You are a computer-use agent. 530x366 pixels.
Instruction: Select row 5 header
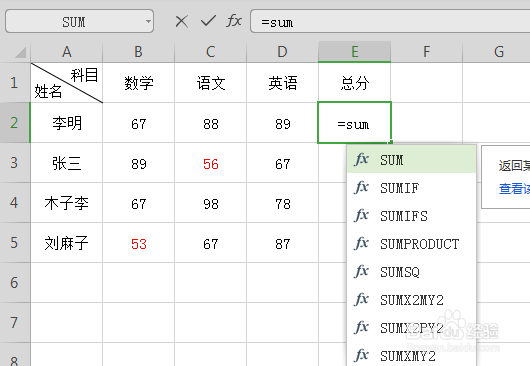click(x=15, y=243)
